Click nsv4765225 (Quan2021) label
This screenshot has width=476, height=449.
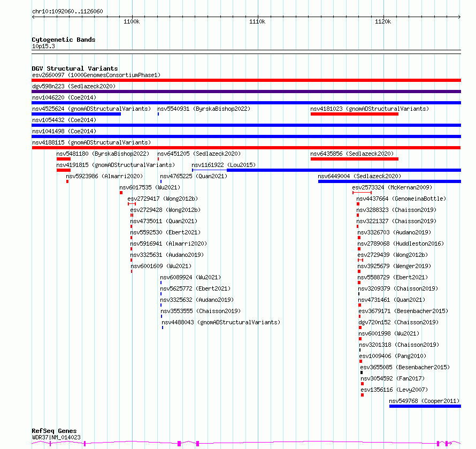(x=194, y=176)
